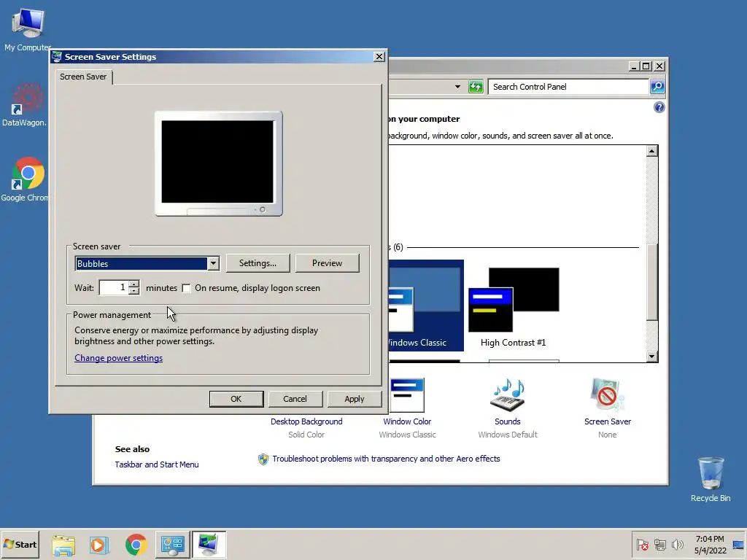Increase the wait minutes spinner
The image size is (747, 560).
pyautogui.click(x=134, y=284)
